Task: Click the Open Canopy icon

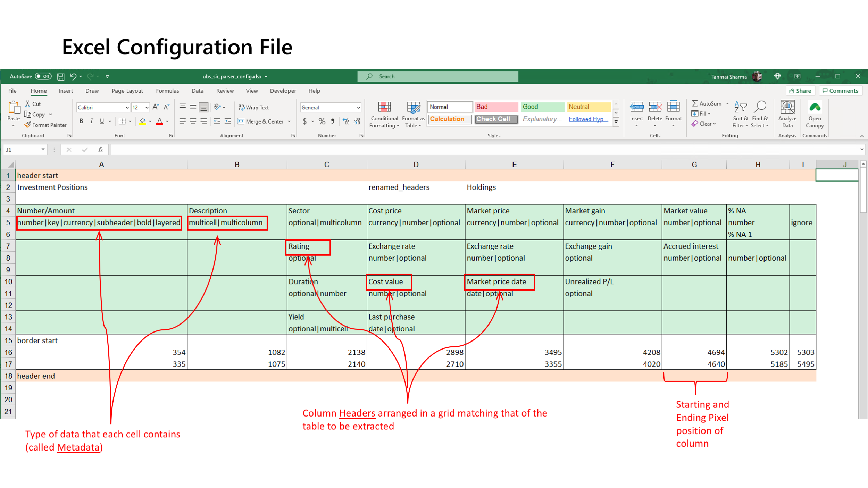Action: tap(815, 107)
